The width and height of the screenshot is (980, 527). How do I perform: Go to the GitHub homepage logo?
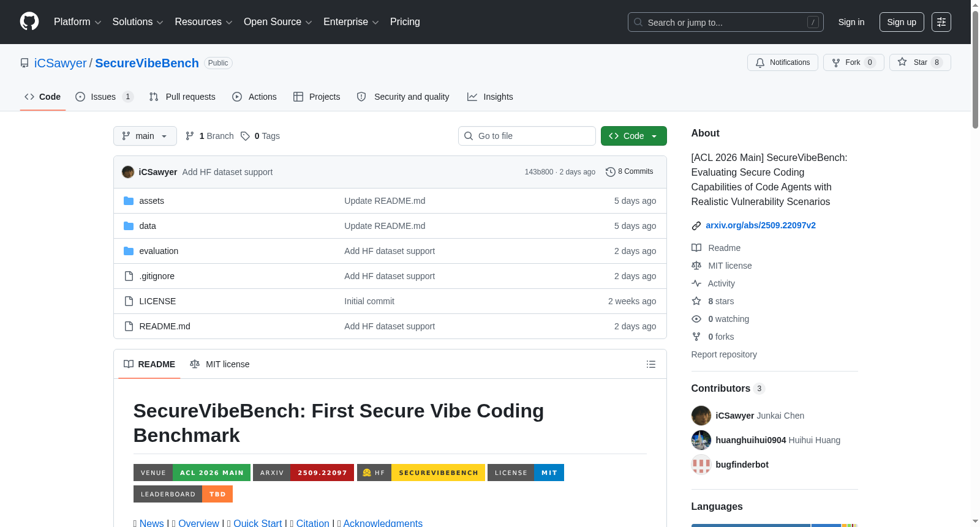(x=29, y=21)
